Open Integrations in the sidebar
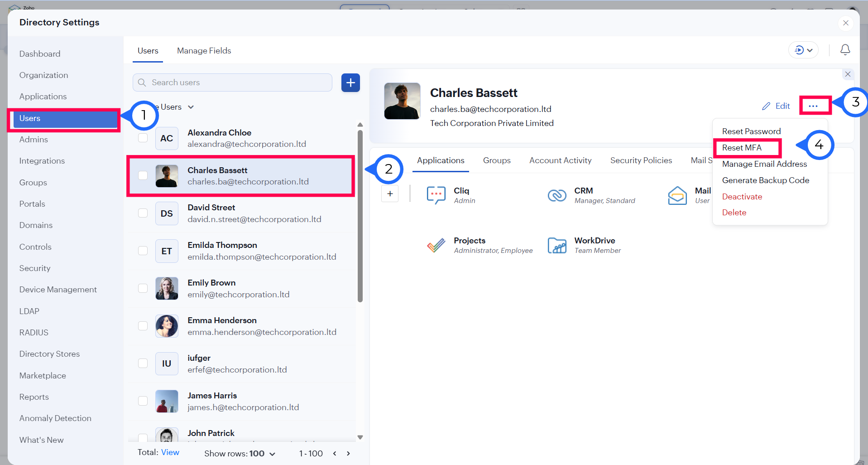The image size is (868, 465). tap(42, 161)
